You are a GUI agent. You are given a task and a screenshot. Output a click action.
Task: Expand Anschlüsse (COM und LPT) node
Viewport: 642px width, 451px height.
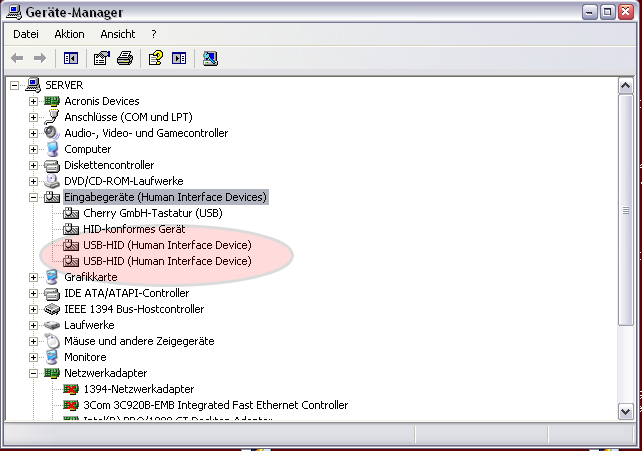[34, 117]
